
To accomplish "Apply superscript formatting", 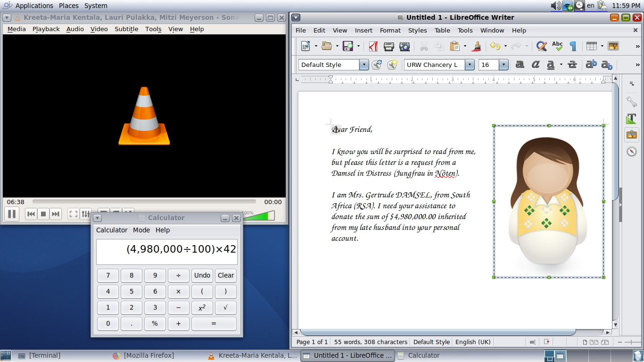I will pos(591,65).
